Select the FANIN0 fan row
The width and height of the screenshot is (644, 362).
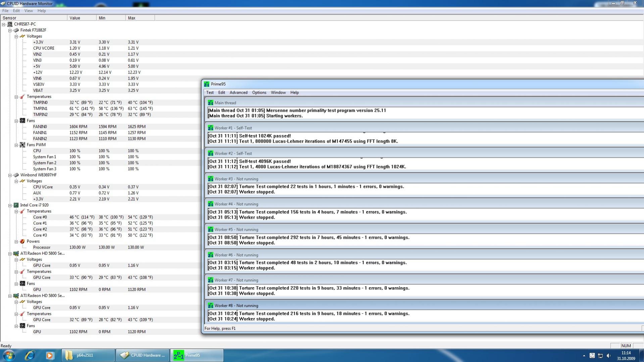pos(40,127)
